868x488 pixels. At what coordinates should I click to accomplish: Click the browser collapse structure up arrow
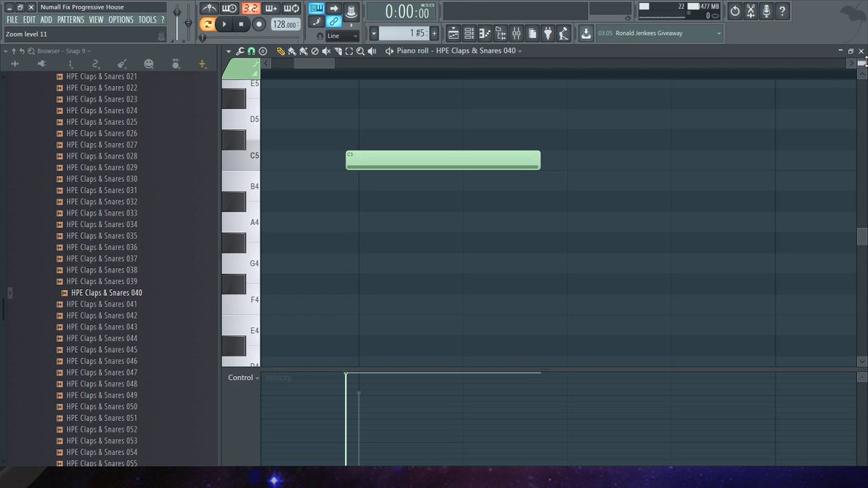[14, 51]
